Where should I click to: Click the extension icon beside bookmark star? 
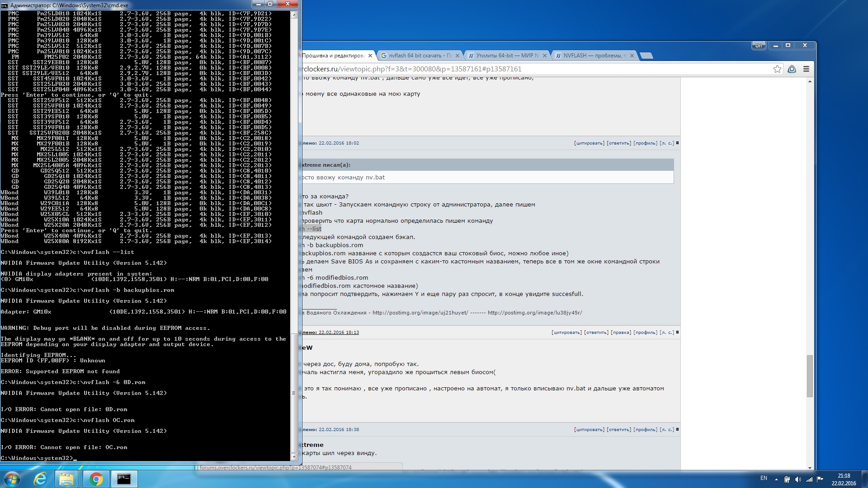(x=792, y=69)
